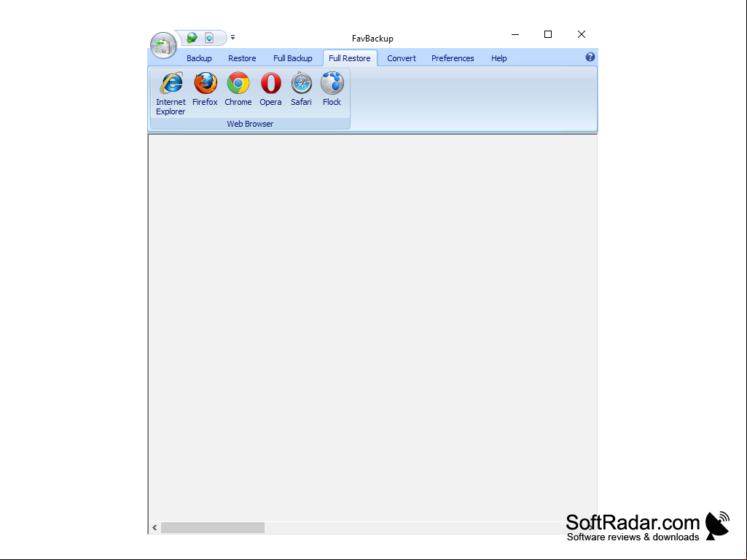Maximize the FavBackup window

pos(548,34)
